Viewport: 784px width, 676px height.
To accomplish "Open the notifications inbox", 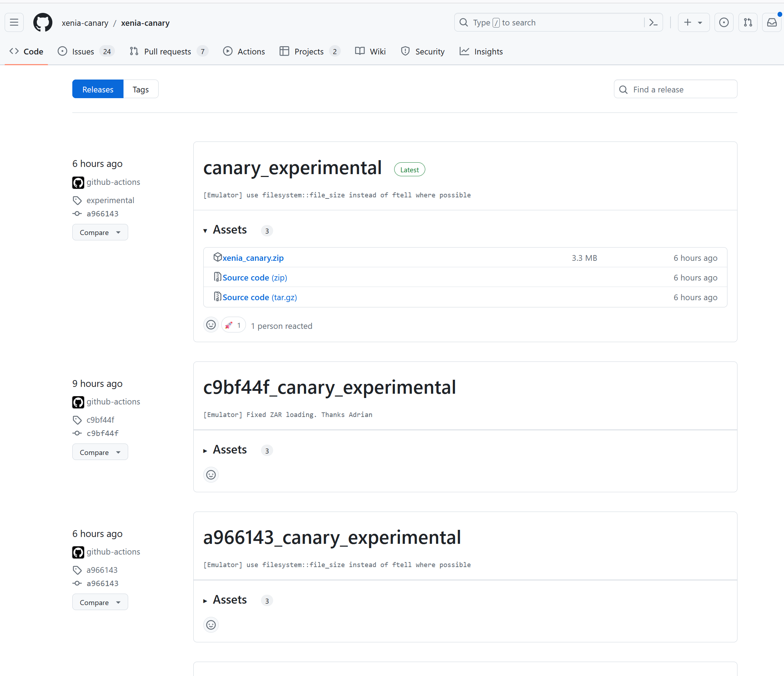I will click(772, 23).
